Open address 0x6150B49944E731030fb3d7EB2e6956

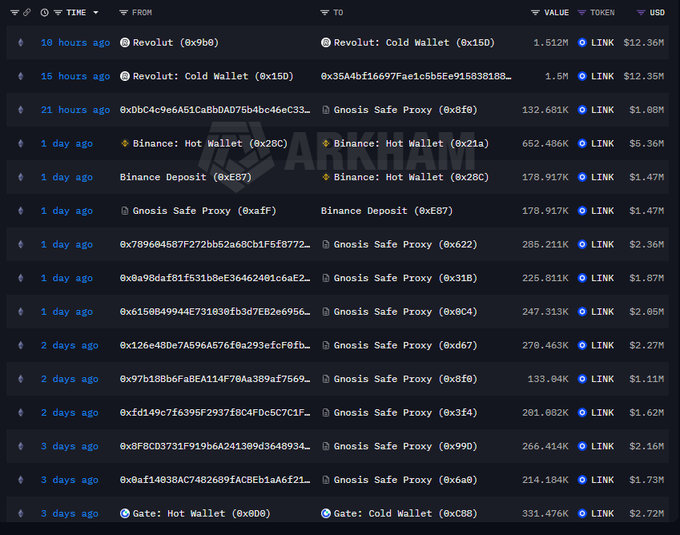point(215,312)
